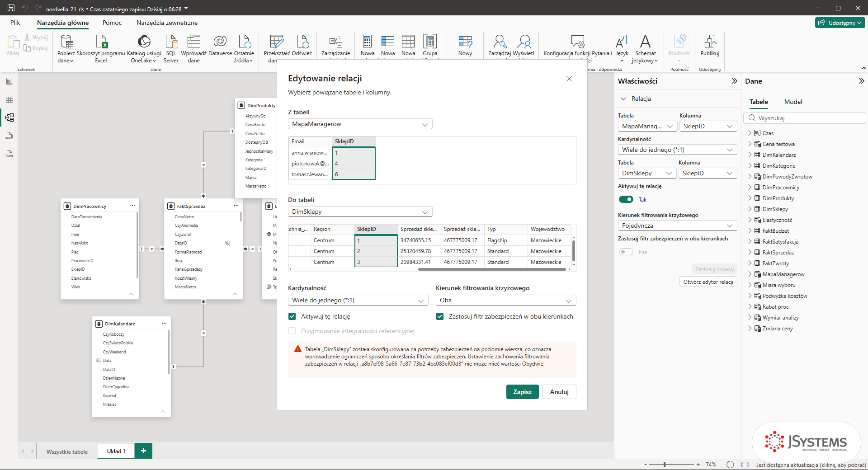
Task: Add a new layout tab with plus
Action: [x=143, y=451]
